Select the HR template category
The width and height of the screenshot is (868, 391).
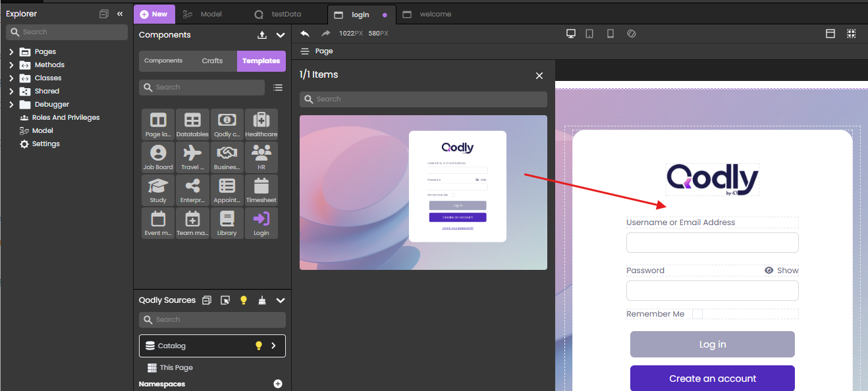261,157
